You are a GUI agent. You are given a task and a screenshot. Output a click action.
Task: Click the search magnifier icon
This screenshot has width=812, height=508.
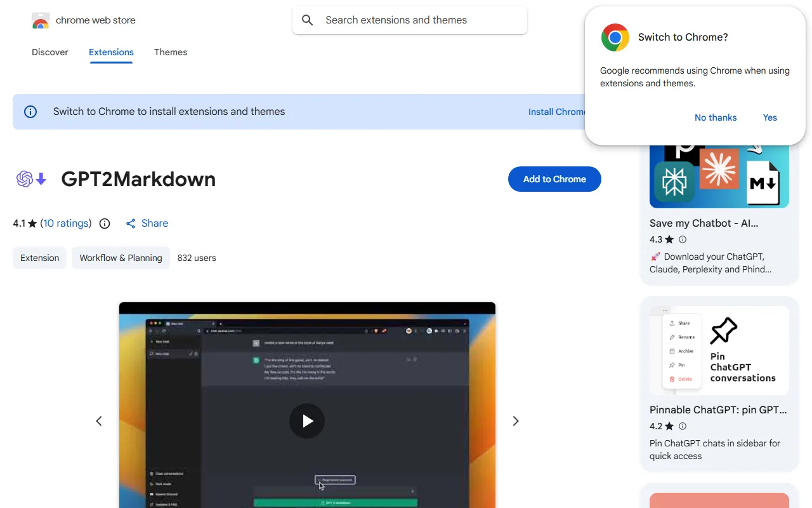308,20
